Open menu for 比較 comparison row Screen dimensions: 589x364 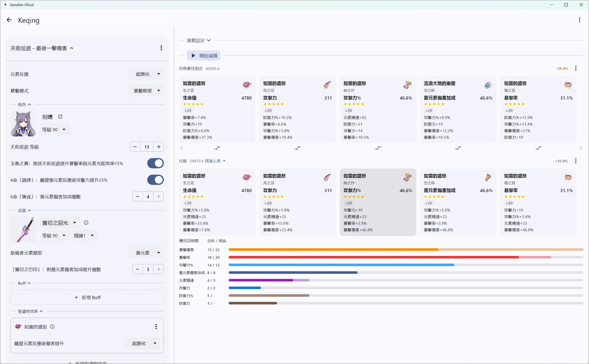[x=576, y=161]
